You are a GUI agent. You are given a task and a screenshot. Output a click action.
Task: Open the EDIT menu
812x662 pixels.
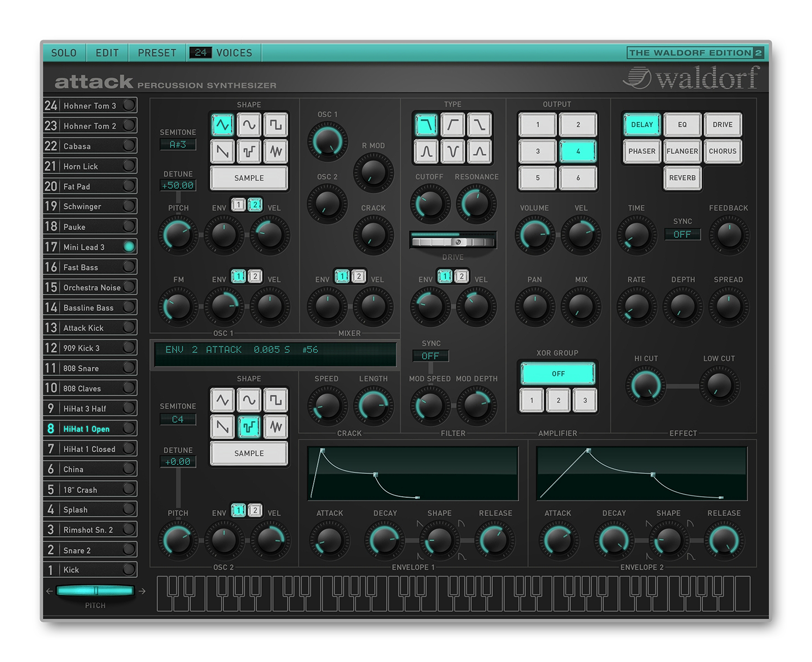pos(107,53)
